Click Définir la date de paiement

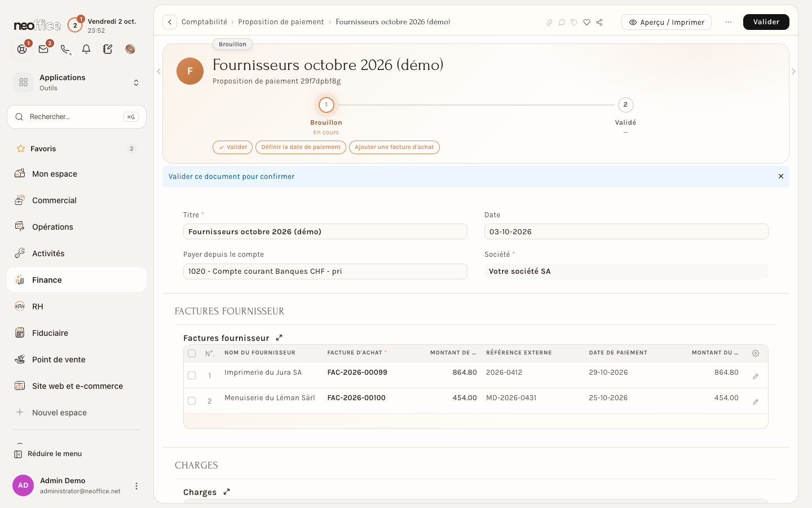[301, 147]
